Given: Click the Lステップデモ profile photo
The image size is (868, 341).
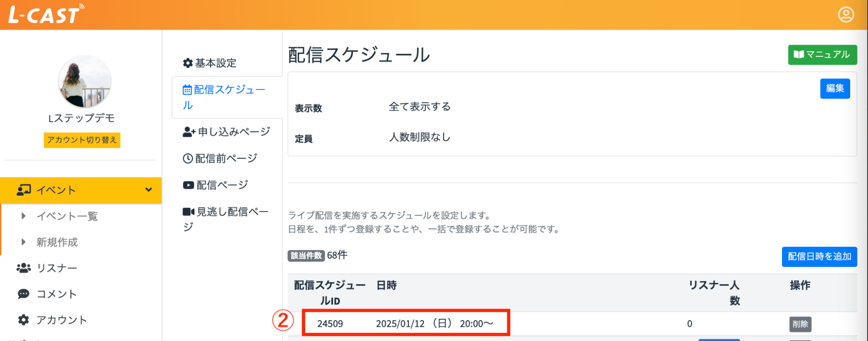Looking at the screenshot, I should 85,82.
